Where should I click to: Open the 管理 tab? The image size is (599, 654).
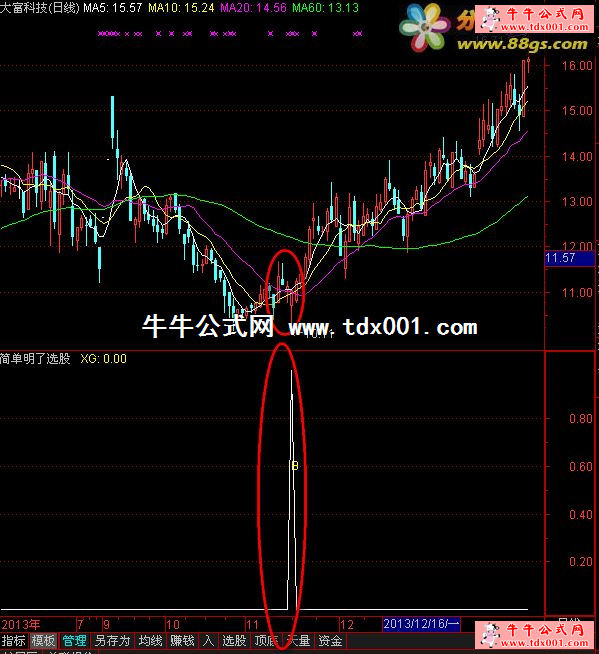(x=75, y=640)
